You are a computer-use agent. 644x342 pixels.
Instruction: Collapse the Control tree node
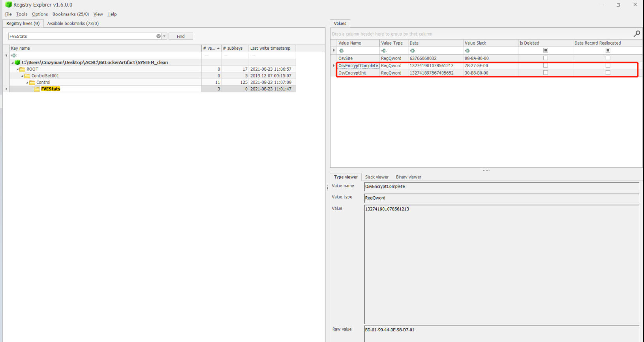[27, 83]
